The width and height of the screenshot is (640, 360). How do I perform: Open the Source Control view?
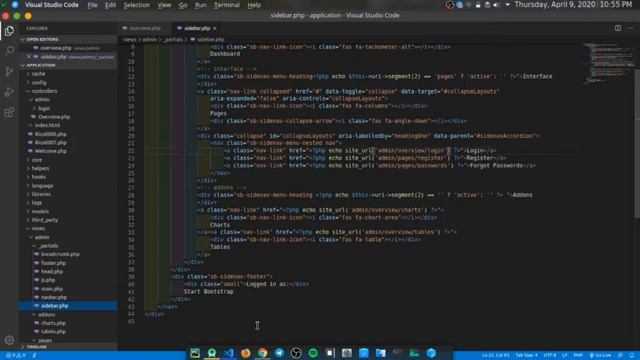pos(9,72)
